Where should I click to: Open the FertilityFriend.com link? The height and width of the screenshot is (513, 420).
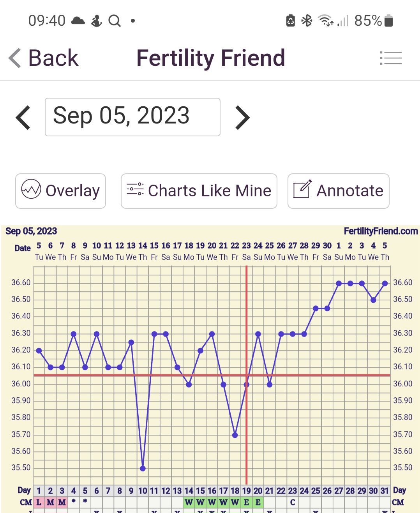coord(381,231)
